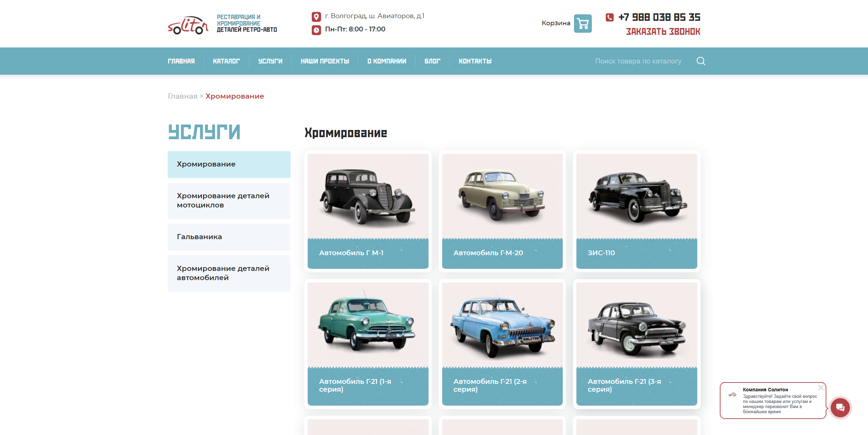The image size is (868, 435).
Task: Click the Soliton car logo
Action: (x=188, y=25)
